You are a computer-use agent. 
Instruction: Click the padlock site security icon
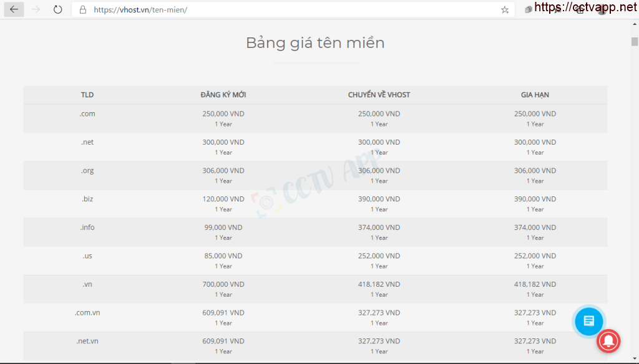82,10
